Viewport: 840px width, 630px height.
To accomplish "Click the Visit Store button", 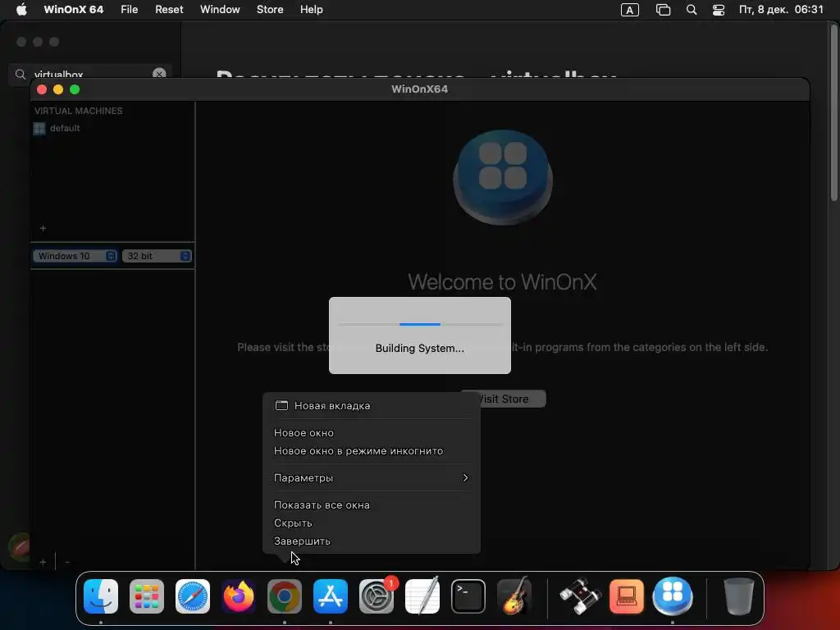I will click(x=503, y=399).
